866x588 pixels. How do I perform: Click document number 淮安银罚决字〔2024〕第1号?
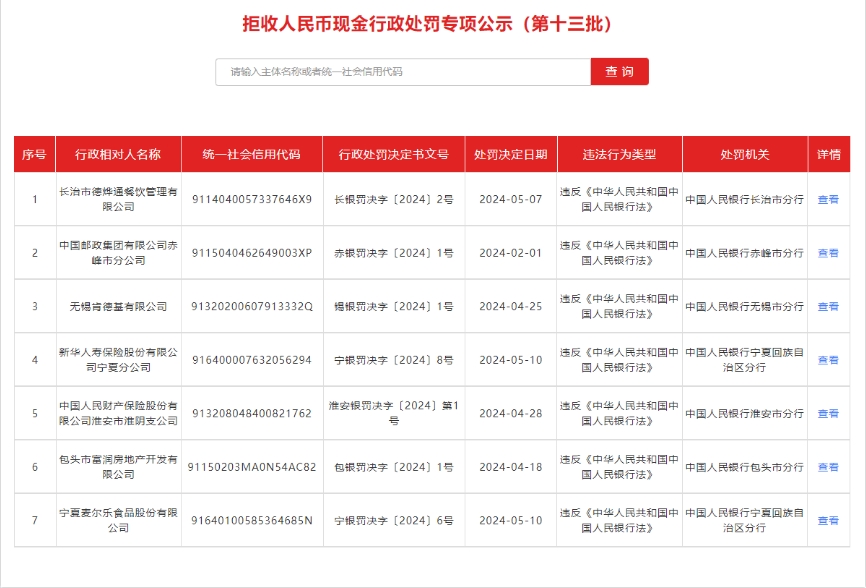point(394,413)
